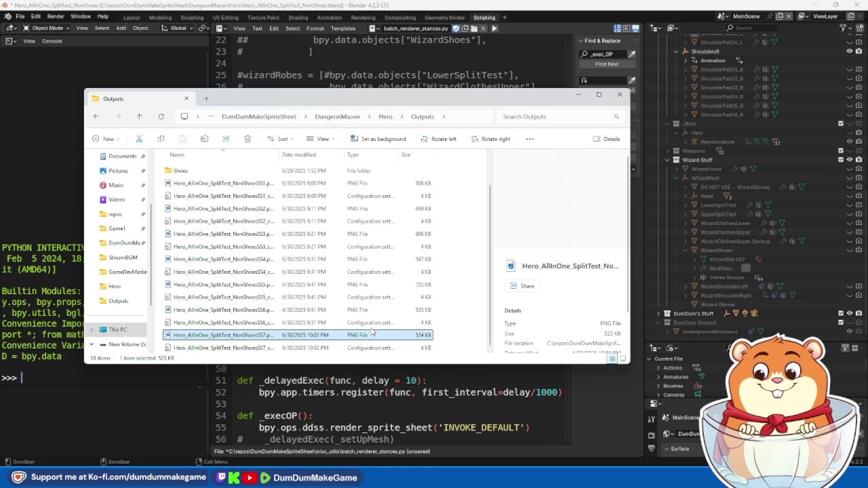Screen dimensions: 868x488
Task: Run the script with the play icon
Action: point(494,28)
